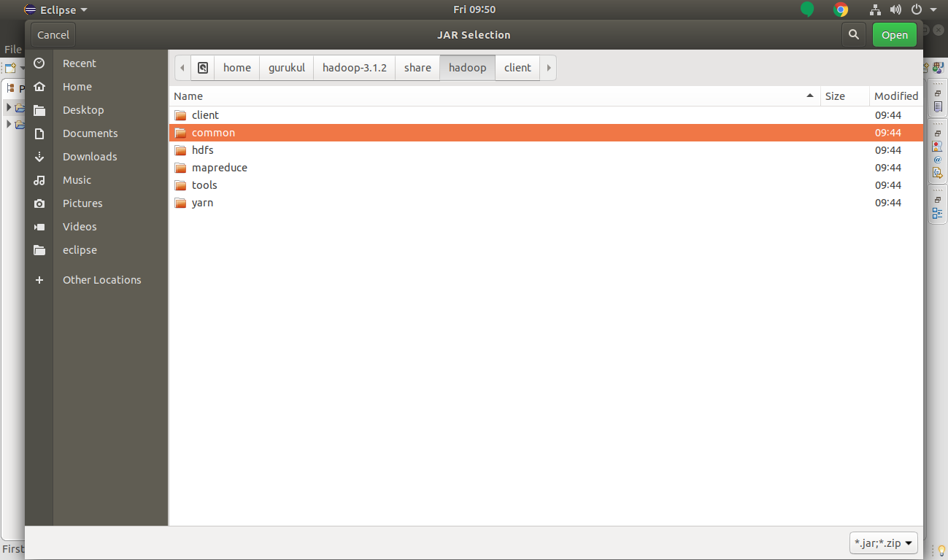Select the yarn folder name
Image resolution: width=948 pixels, height=560 pixels.
(202, 203)
